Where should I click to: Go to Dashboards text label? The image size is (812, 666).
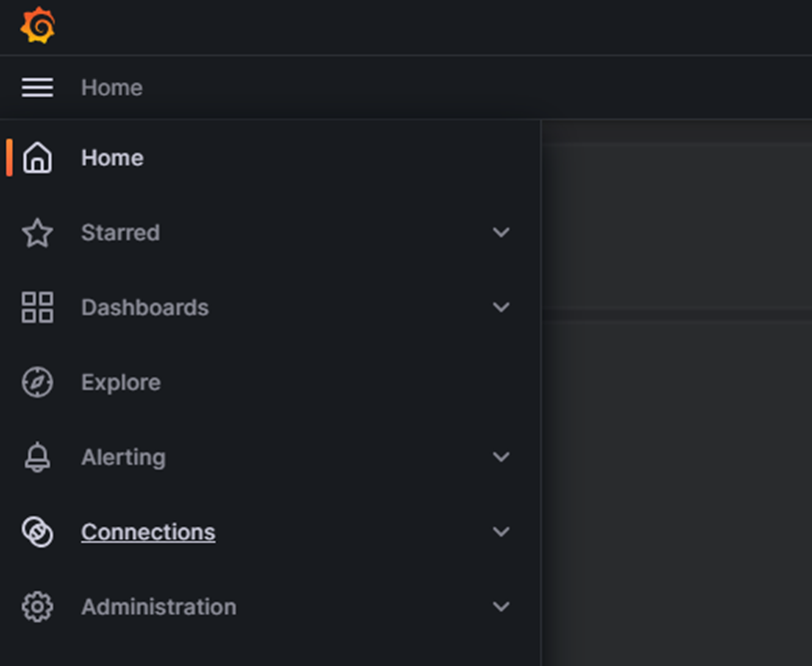click(145, 308)
